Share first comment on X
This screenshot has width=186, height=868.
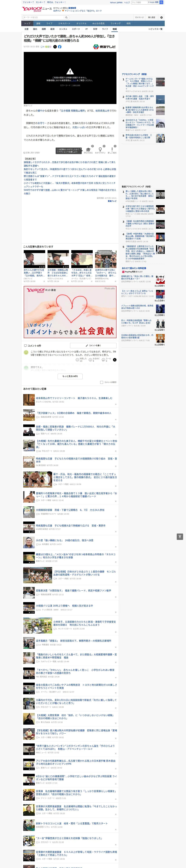115,360
